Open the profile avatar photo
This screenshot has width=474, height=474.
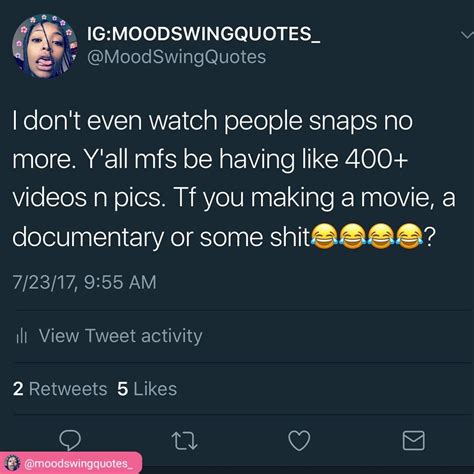[45, 46]
